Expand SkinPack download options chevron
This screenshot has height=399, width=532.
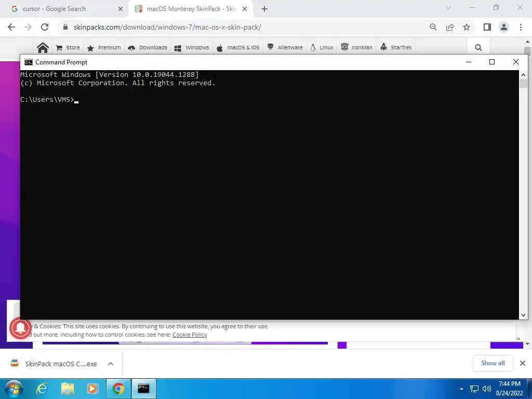coord(111,364)
